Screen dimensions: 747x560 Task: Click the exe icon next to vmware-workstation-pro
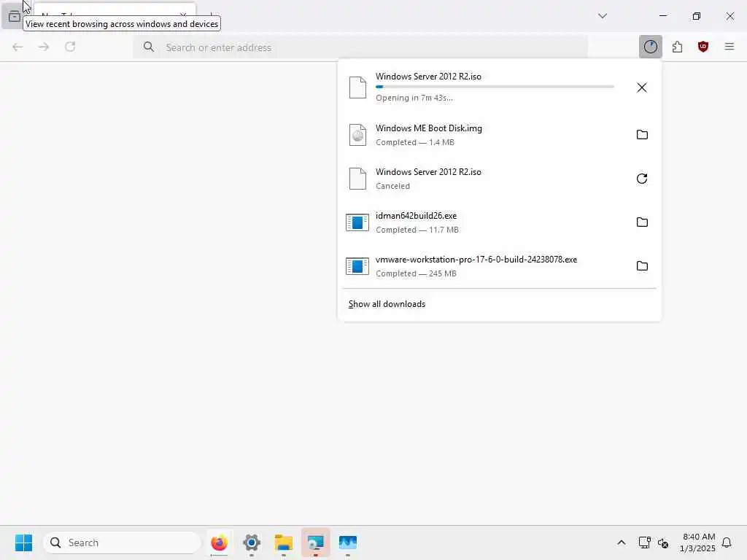357,266
